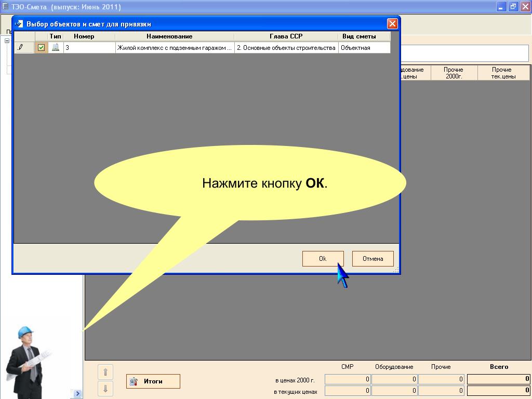Select the Глава ССР column header
Image resolution: width=532 pixels, height=399 pixels.
pos(286,36)
